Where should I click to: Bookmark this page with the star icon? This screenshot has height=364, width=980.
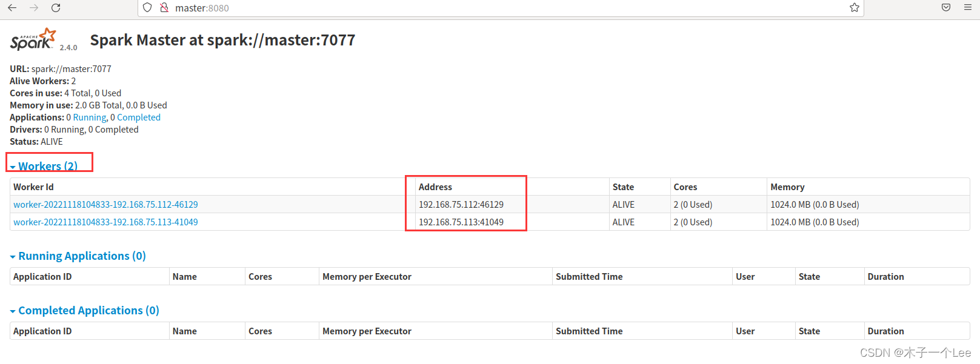[855, 8]
